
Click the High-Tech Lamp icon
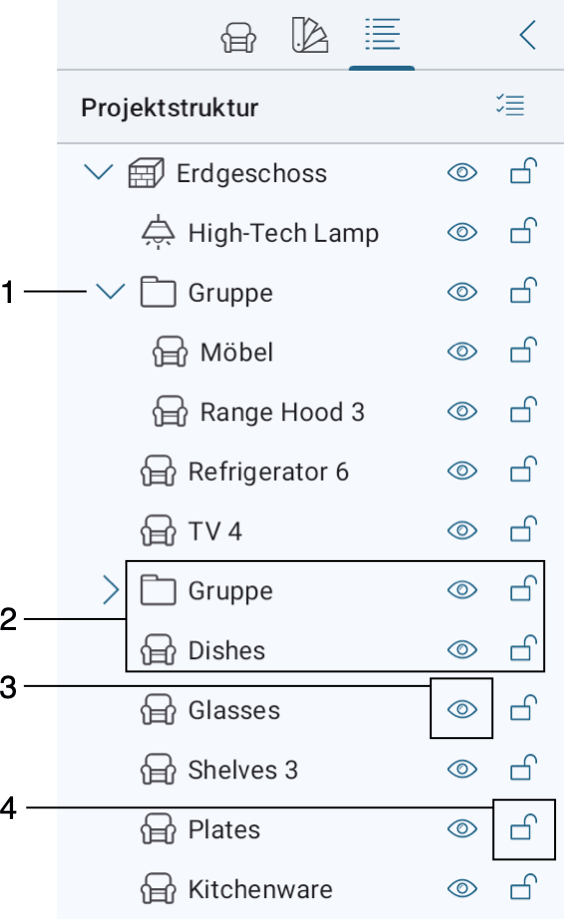pyautogui.click(x=158, y=232)
